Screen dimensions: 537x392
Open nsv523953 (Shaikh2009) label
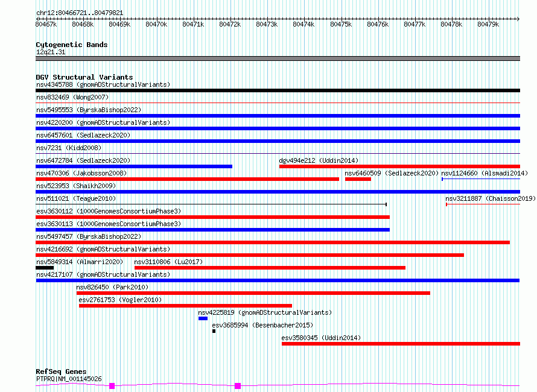tap(76, 186)
